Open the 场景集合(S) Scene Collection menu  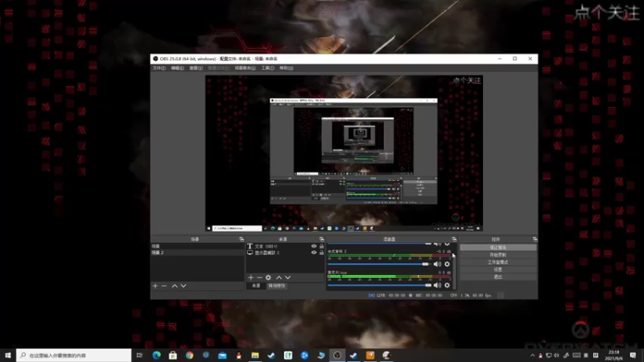pyautogui.click(x=246, y=68)
